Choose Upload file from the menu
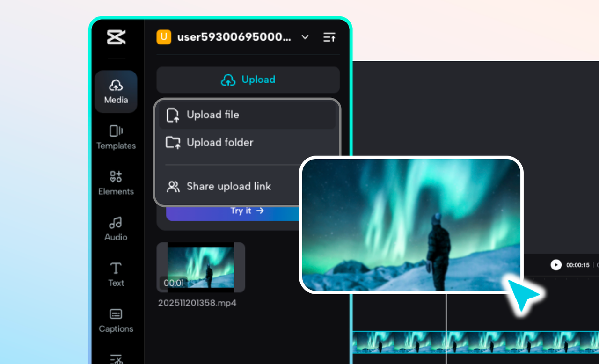This screenshot has height=364, width=599. point(212,115)
